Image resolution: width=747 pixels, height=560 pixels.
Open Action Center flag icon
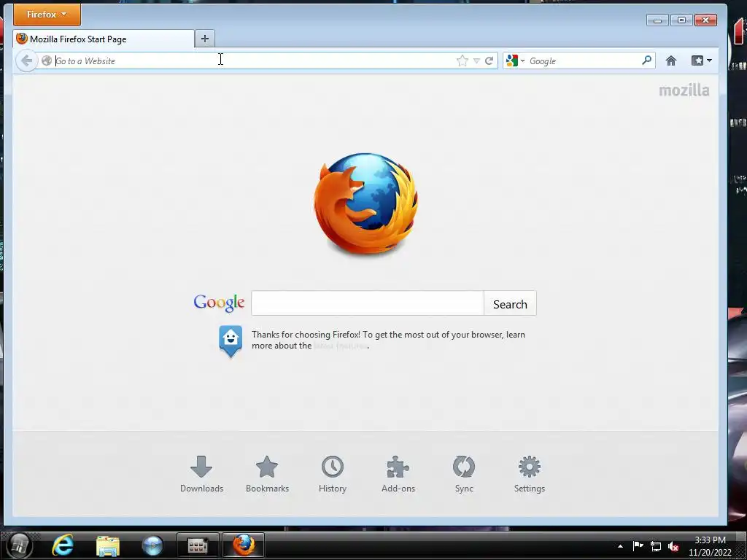point(638,546)
